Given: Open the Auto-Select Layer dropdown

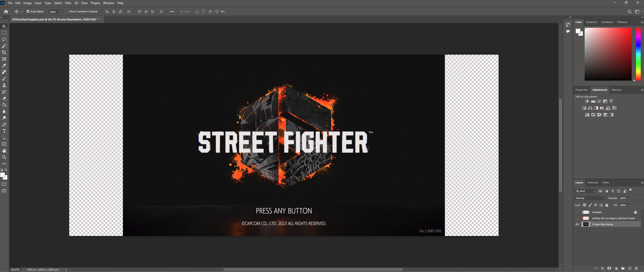Looking at the screenshot, I should 55,12.
